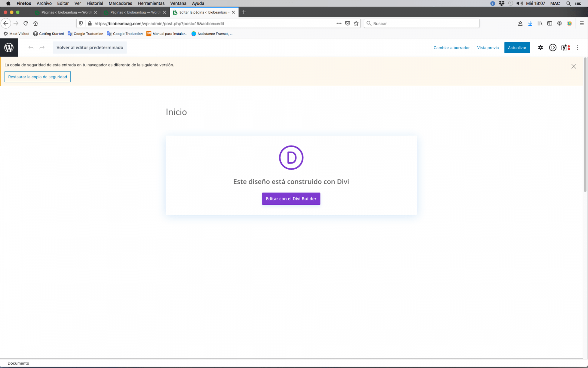Switch to first Páginas biobeanbag tab

point(66,12)
